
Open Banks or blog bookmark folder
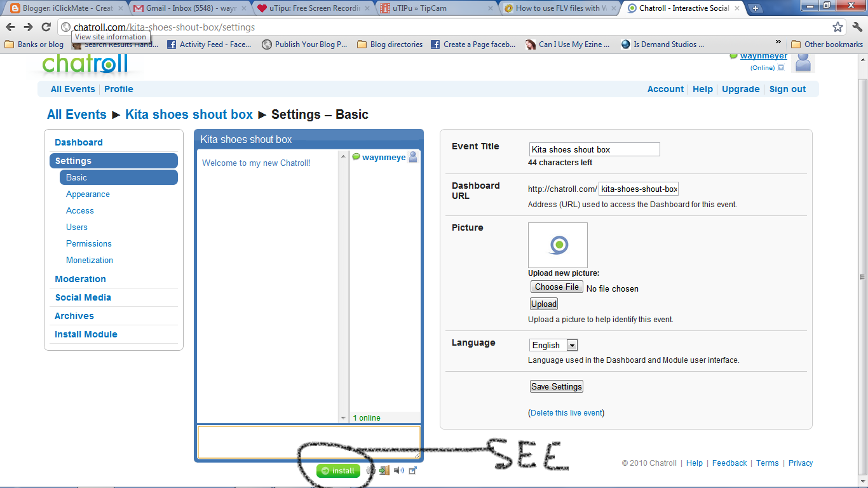pos(34,44)
